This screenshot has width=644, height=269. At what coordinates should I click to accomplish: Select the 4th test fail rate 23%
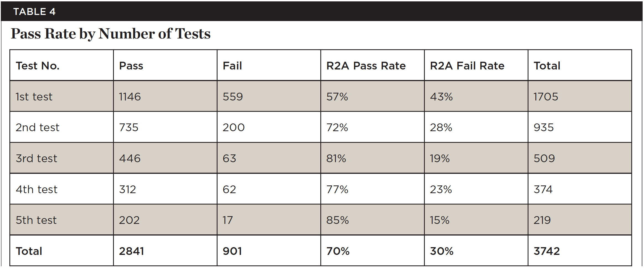(441, 190)
